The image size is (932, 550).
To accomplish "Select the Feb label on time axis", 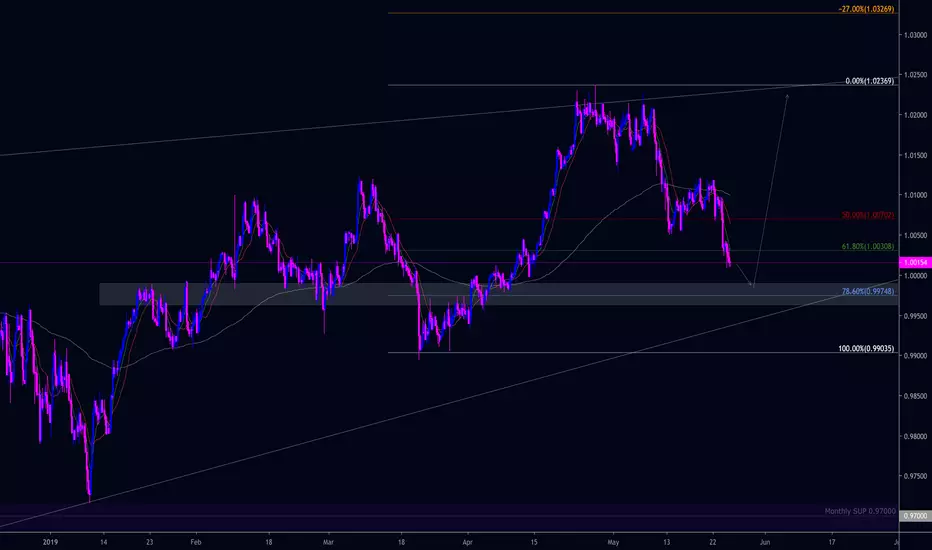I will 196,542.
